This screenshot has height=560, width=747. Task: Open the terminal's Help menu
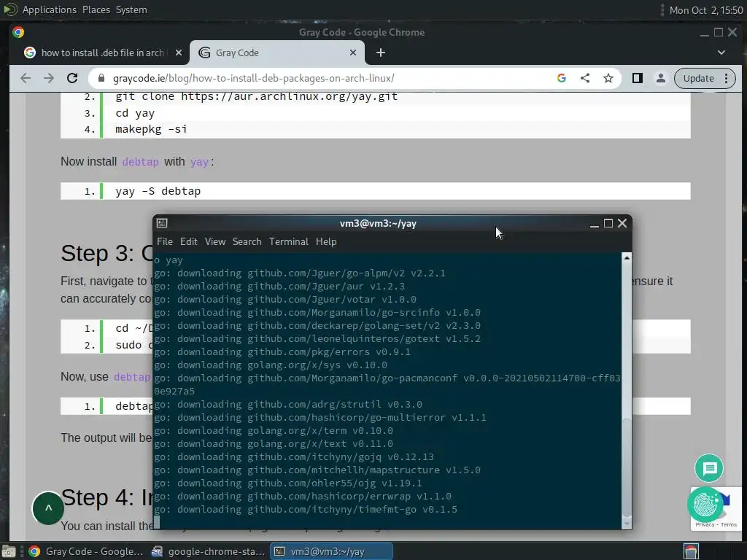326,241
